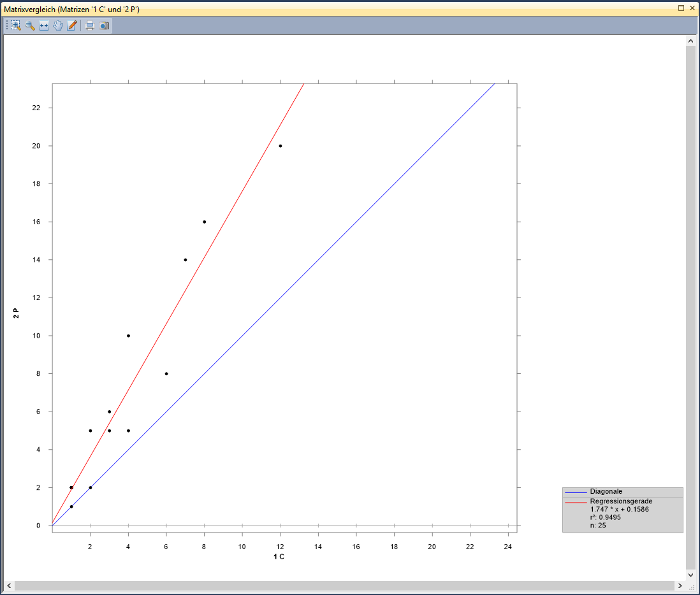The image size is (700, 595).
Task: Click the vertical scrollbar down arrow
Action: (x=690, y=575)
